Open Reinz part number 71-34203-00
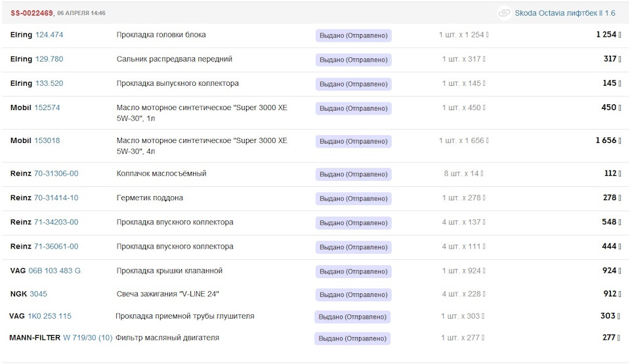This screenshot has height=364, width=630. coord(56,222)
